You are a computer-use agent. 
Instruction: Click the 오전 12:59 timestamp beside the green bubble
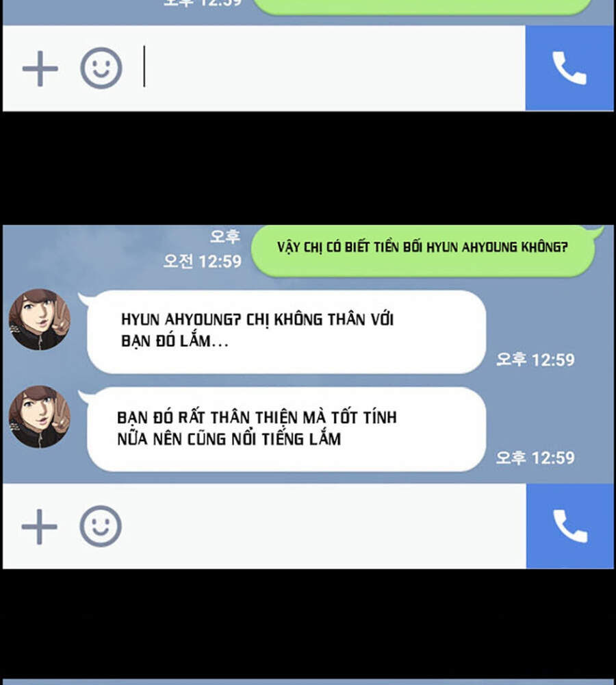click(x=202, y=261)
